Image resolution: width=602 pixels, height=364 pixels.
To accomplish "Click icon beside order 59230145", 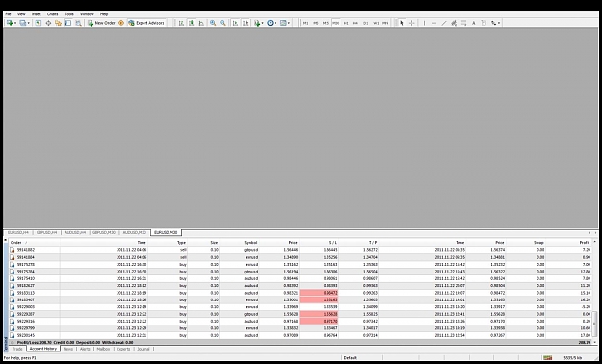I will [x=13, y=335].
